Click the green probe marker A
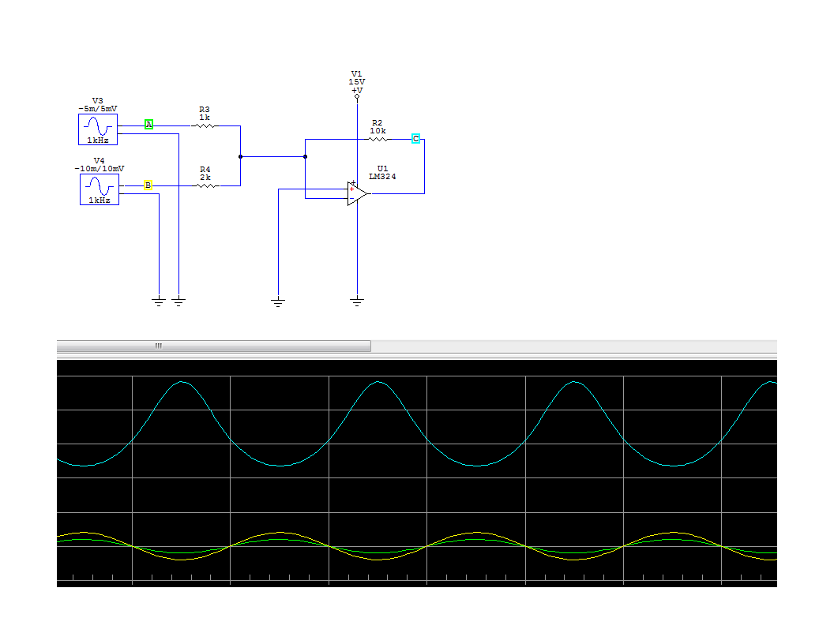The image size is (834, 644). (149, 125)
